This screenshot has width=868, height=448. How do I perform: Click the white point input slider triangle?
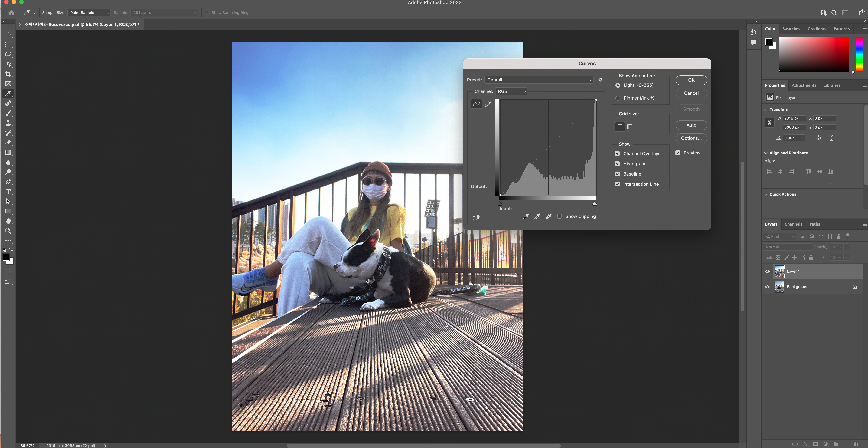tap(595, 204)
